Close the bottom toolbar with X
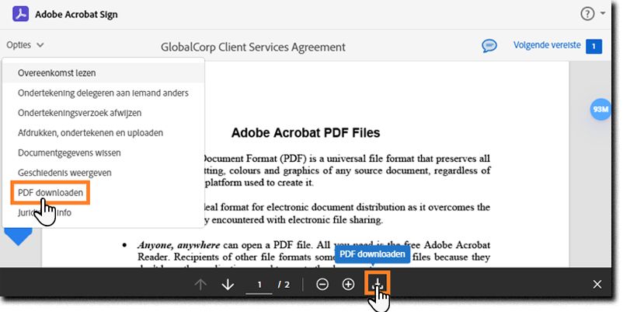The image size is (644, 312). point(597,285)
